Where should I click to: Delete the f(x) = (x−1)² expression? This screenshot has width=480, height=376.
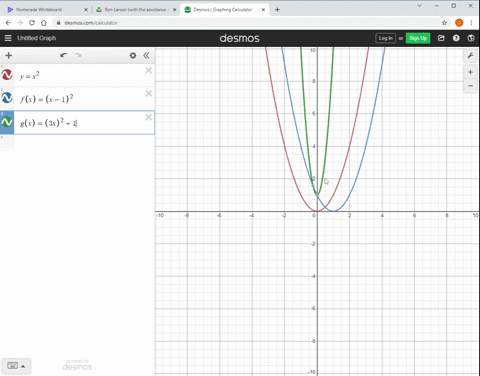click(149, 93)
